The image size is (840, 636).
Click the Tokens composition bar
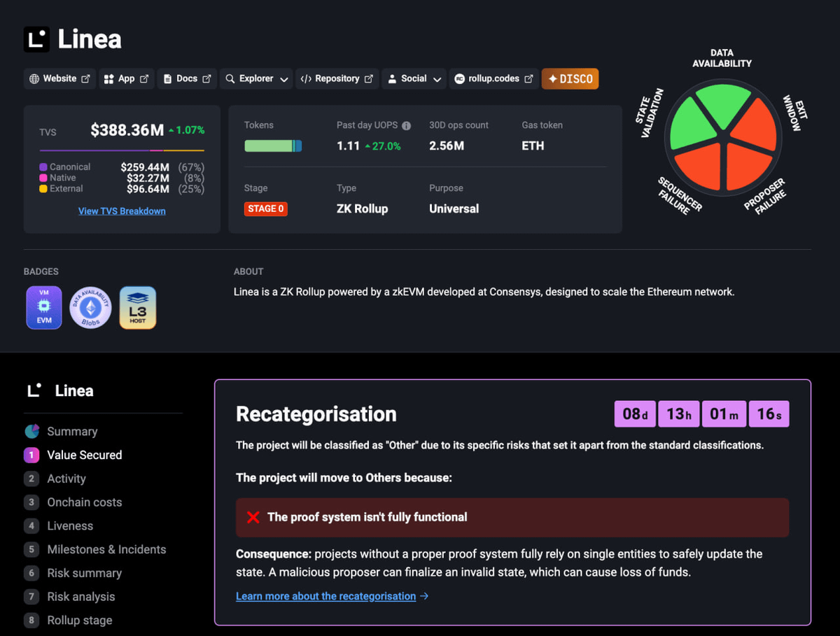pyautogui.click(x=273, y=146)
